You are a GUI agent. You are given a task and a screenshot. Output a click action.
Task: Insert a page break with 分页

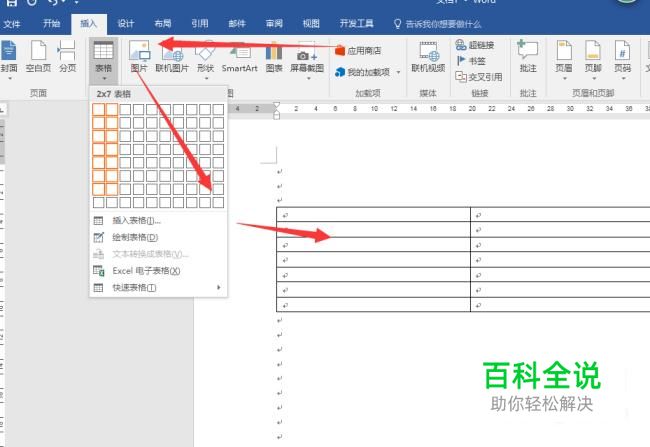pyautogui.click(x=67, y=56)
